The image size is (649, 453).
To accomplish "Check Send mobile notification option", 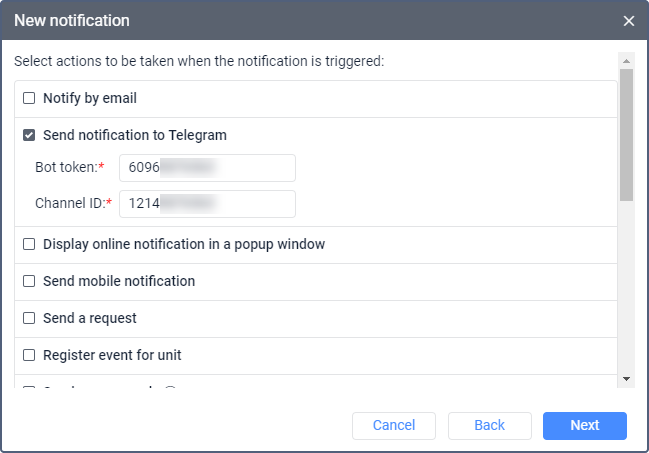I will click(x=29, y=281).
